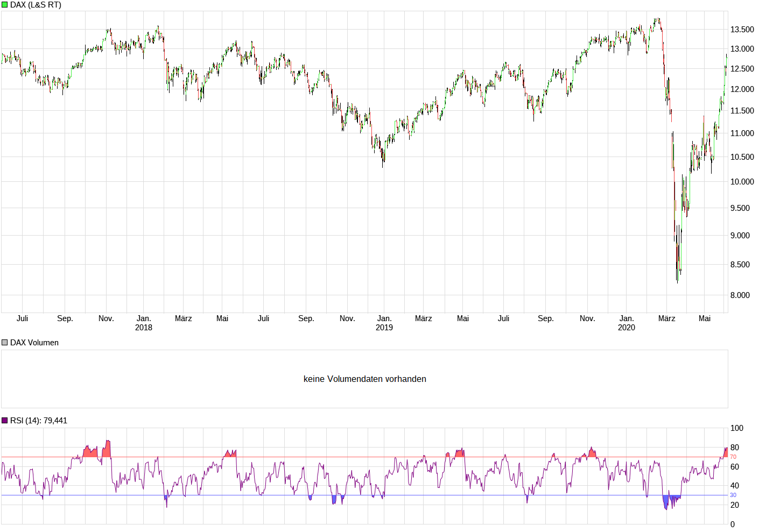Click the RSI scale value 80

pos(735,448)
